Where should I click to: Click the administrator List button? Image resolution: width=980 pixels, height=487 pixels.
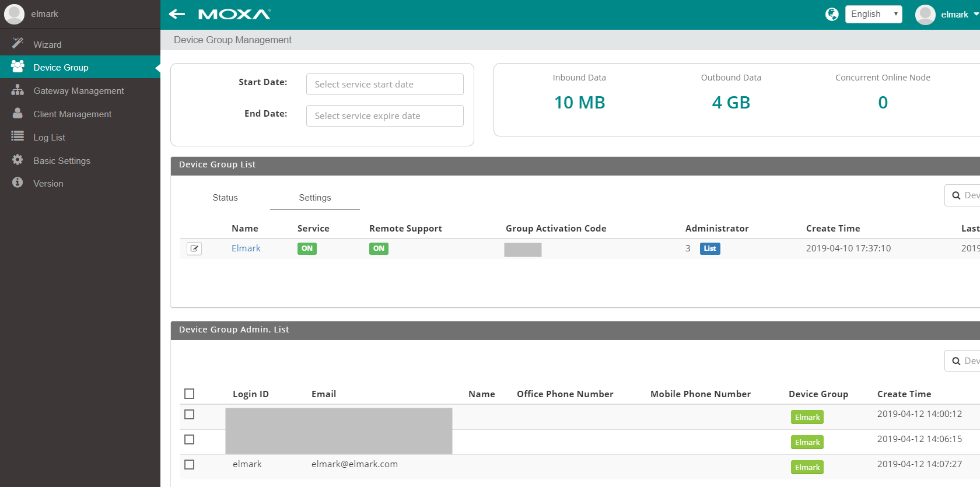tap(710, 248)
